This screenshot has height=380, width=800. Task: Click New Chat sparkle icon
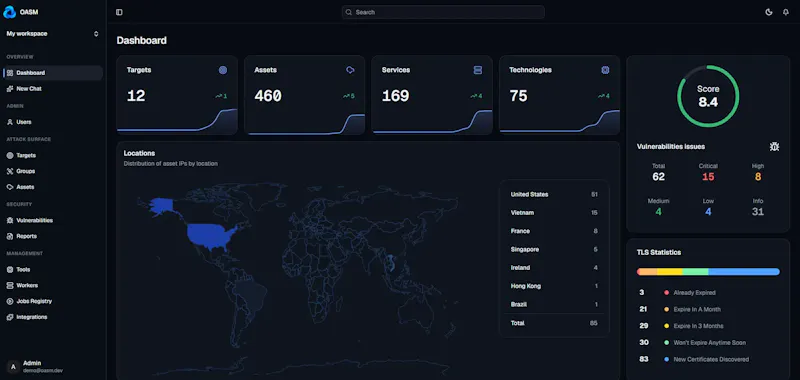10,89
